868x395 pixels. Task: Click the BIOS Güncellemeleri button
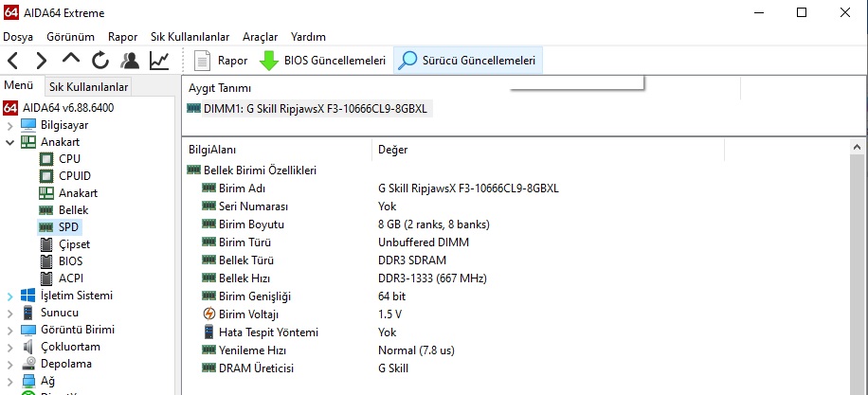(x=323, y=61)
